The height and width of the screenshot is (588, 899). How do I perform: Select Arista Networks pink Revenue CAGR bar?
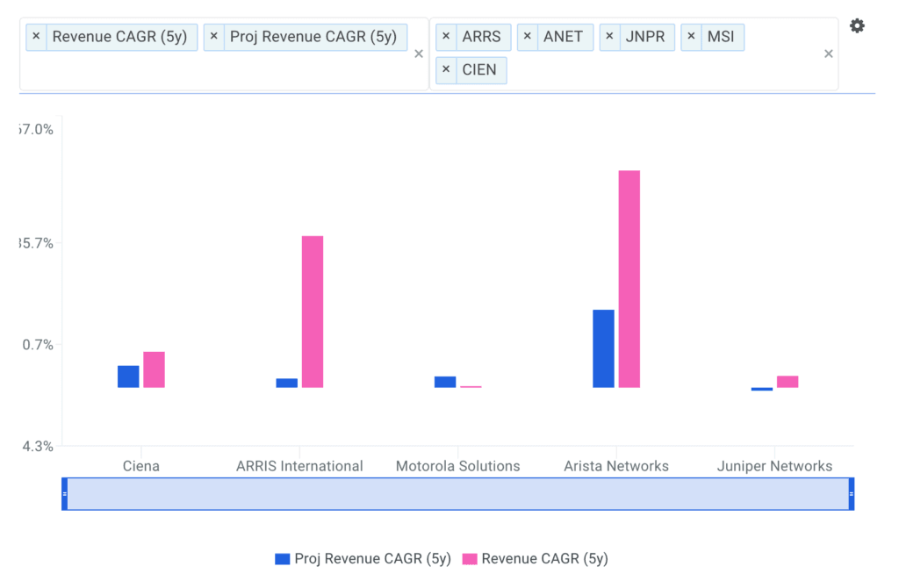(629, 279)
